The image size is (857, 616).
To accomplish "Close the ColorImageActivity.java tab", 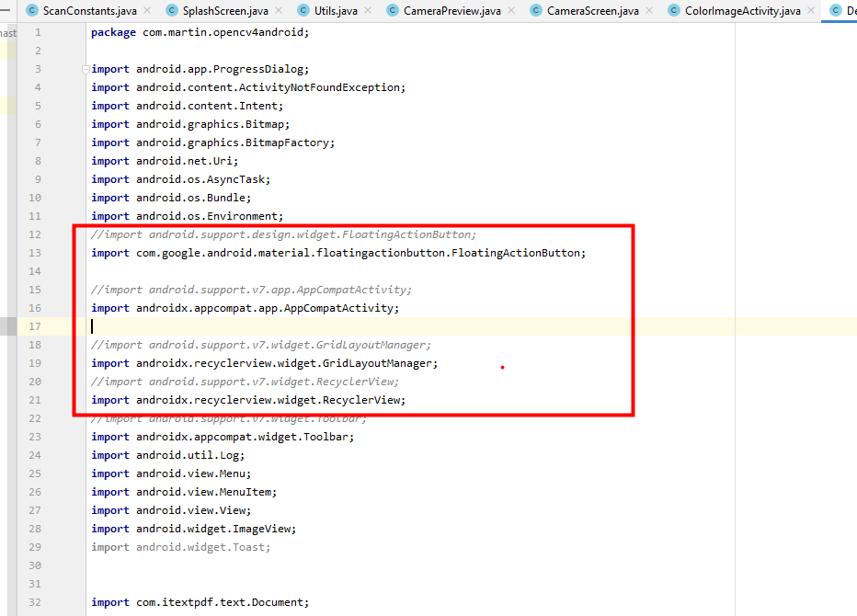I will pyautogui.click(x=811, y=10).
